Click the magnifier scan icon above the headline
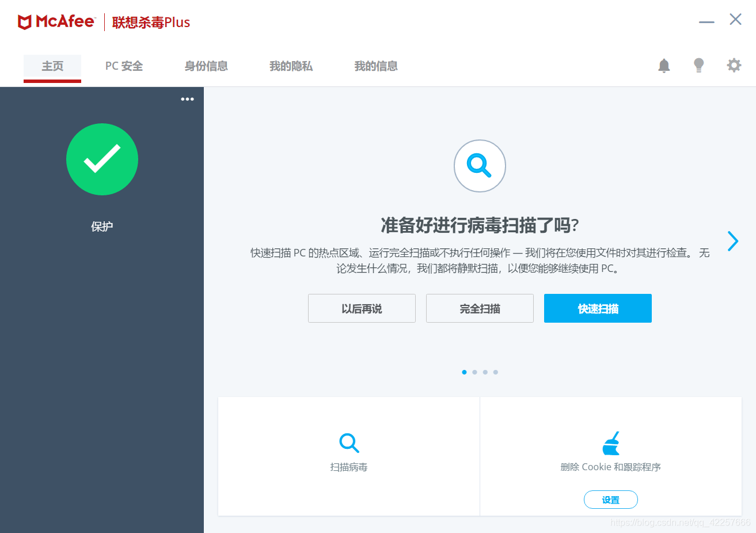 [480, 165]
